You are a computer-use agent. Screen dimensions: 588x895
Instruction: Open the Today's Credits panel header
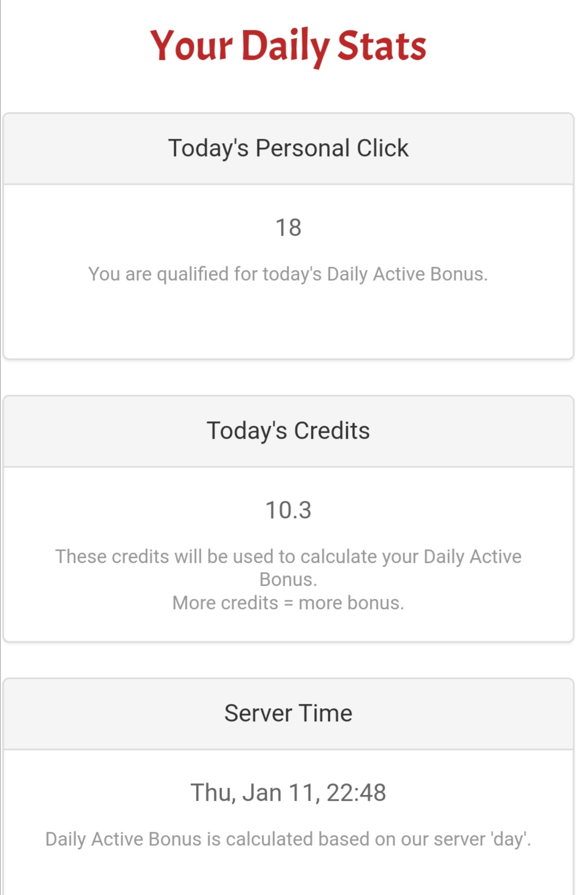[288, 431]
